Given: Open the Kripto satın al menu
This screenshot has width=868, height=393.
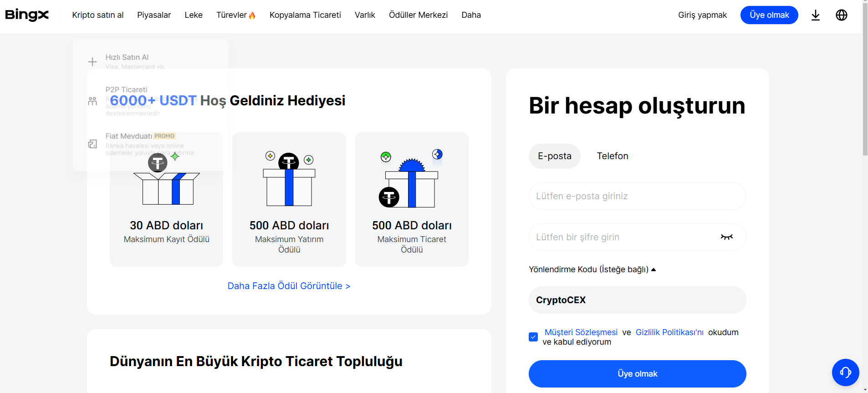Looking at the screenshot, I should click(97, 15).
